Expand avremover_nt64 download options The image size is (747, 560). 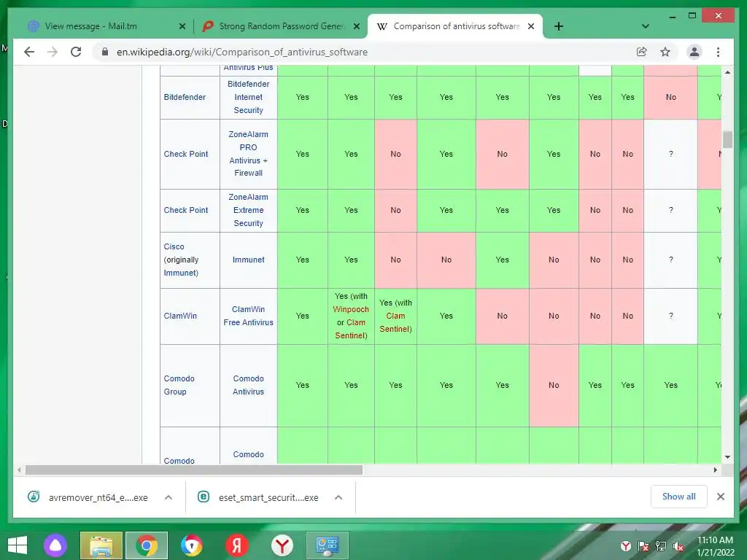[x=169, y=497]
